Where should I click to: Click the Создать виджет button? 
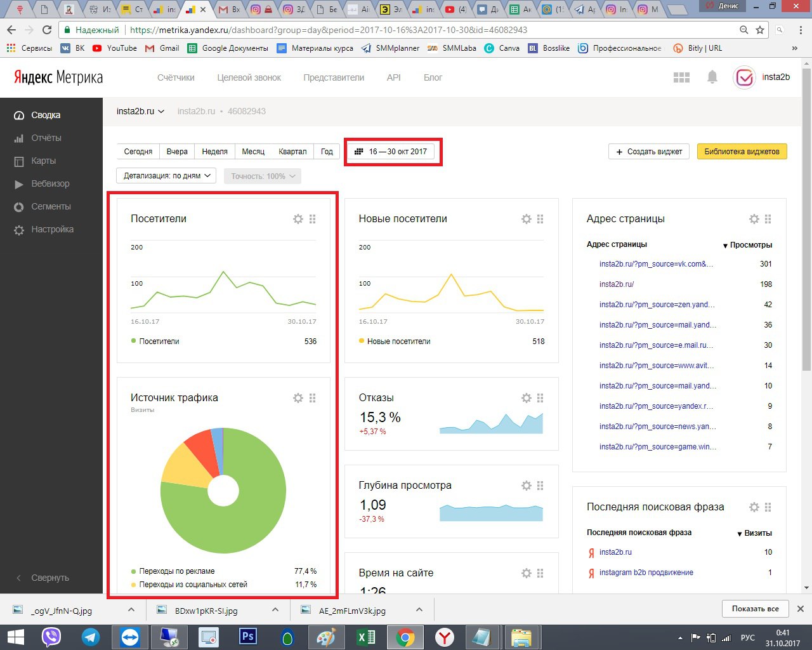click(x=649, y=152)
